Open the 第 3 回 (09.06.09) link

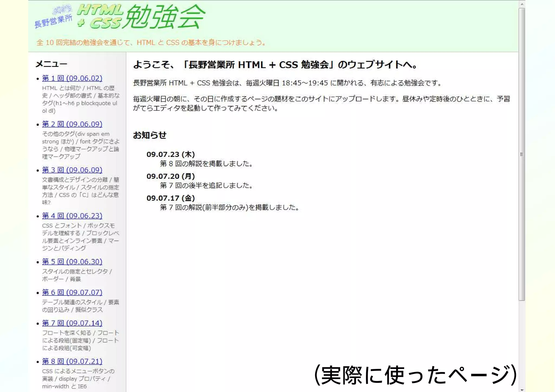[72, 170]
